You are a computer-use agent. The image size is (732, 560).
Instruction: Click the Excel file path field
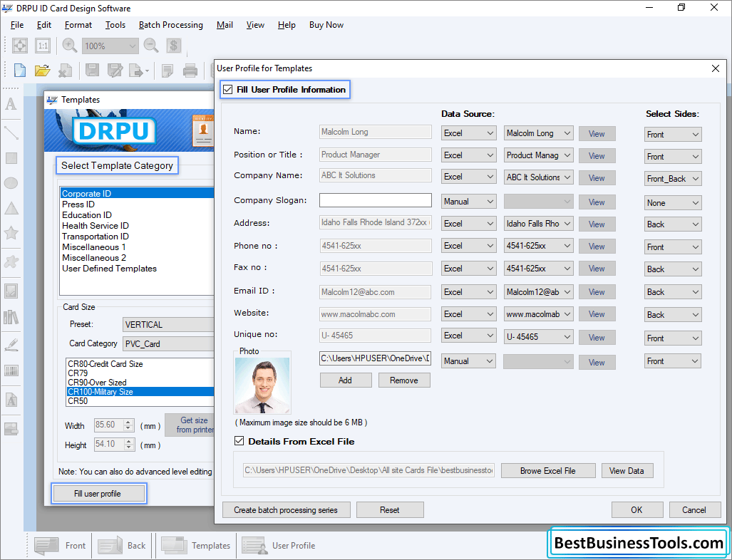click(x=368, y=470)
